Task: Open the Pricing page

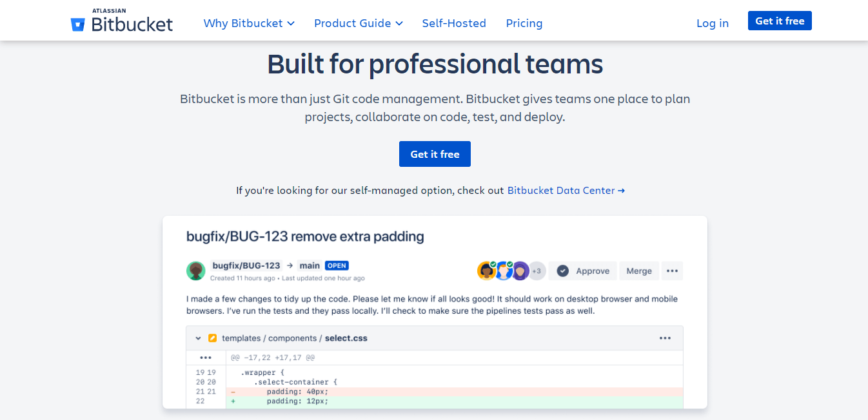Action: [x=524, y=23]
